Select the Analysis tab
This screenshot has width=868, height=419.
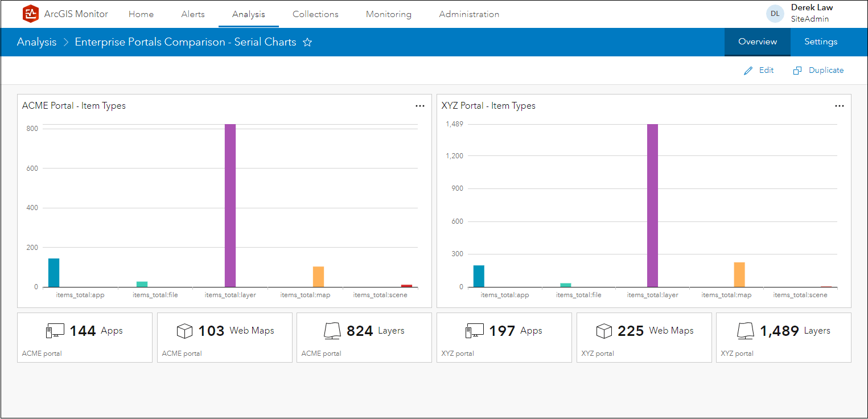(249, 14)
